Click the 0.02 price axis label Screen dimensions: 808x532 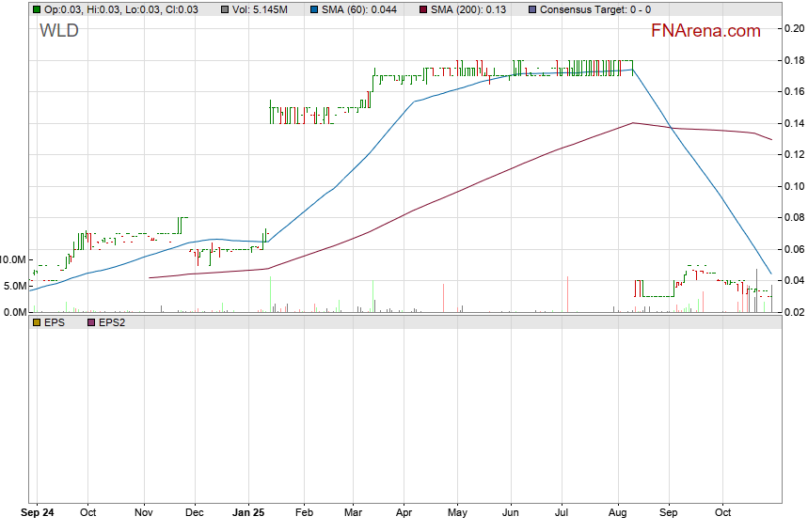click(794, 312)
